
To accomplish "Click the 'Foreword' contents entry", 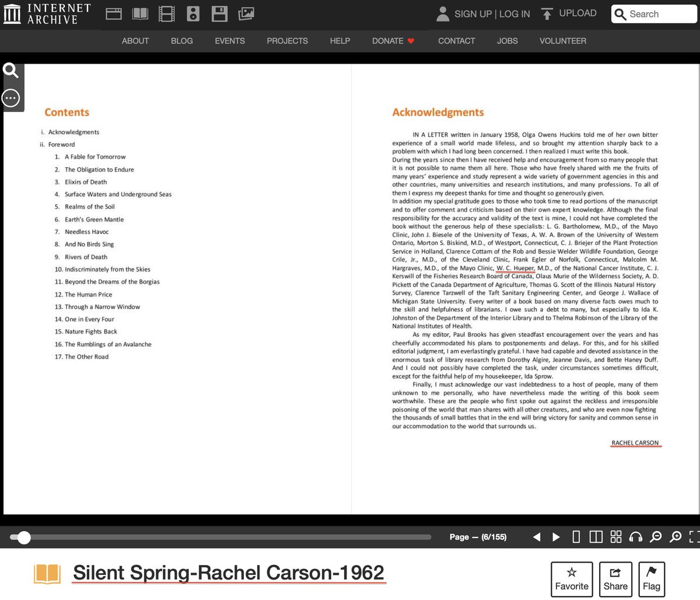I will pos(61,145).
